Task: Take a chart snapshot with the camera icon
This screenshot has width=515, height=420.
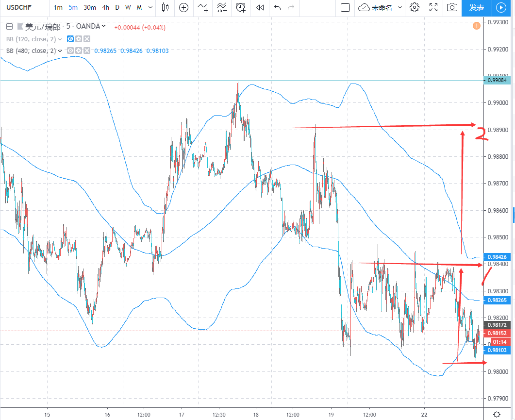Action: pos(452,7)
